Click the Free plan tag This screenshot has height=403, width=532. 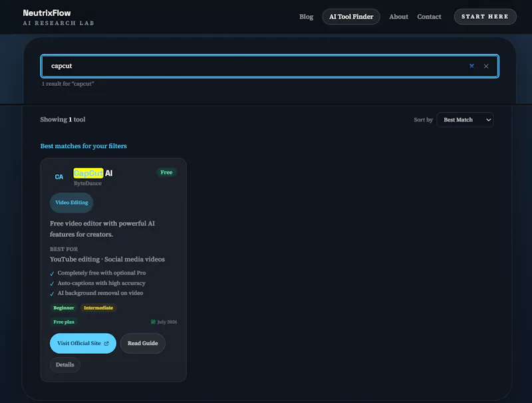(x=64, y=322)
